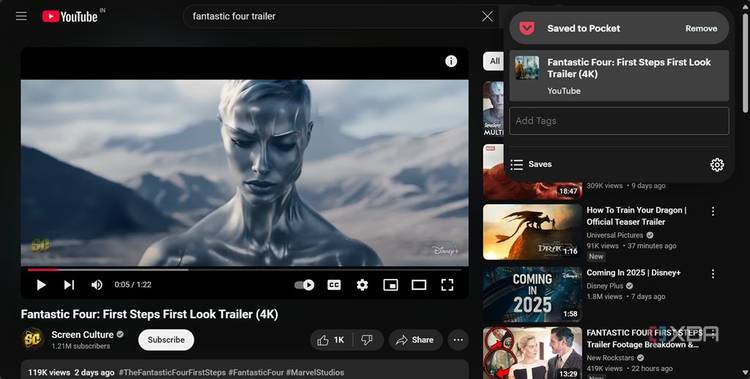The image size is (750, 379).
Task: Enter full screen mode
Action: pyautogui.click(x=447, y=285)
